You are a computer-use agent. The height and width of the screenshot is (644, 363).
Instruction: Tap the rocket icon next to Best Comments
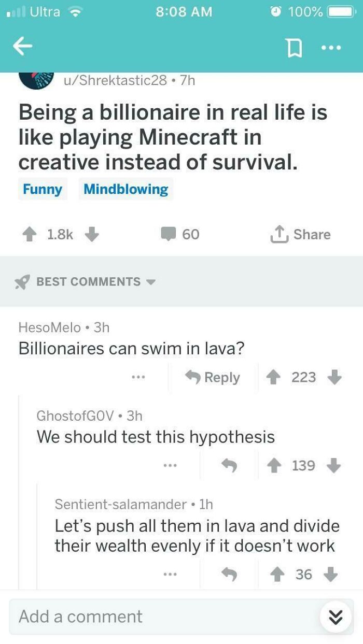click(22, 280)
